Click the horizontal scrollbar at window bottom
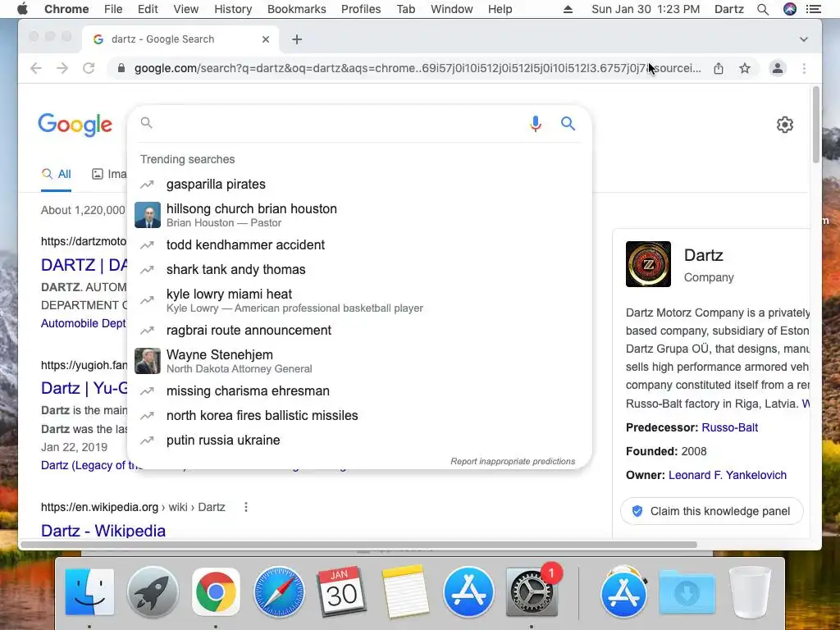Screen dimensions: 840x630 coord(358,545)
